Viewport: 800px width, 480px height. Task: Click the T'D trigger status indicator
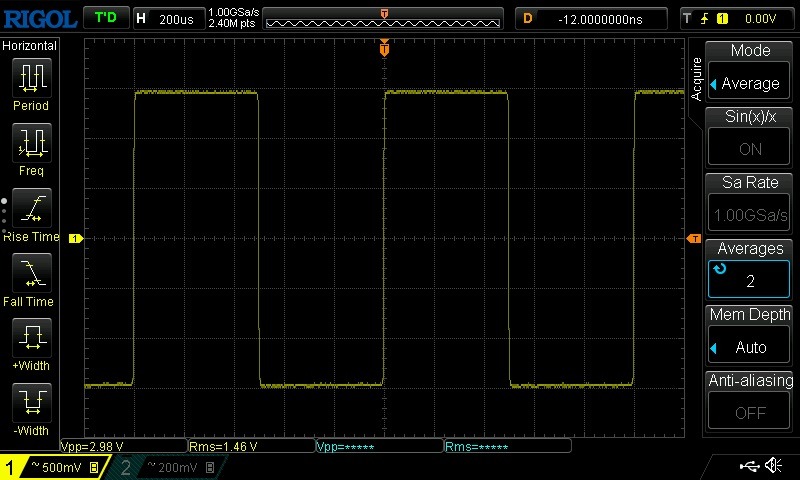coord(106,18)
